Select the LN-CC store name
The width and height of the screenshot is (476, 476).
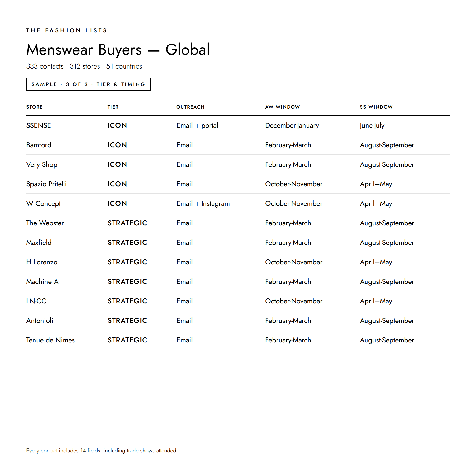point(36,301)
